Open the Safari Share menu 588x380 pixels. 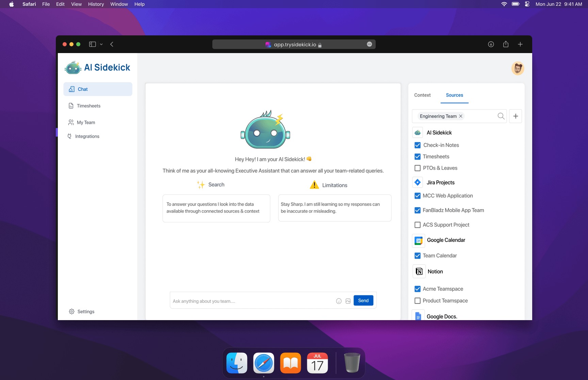[x=506, y=44]
